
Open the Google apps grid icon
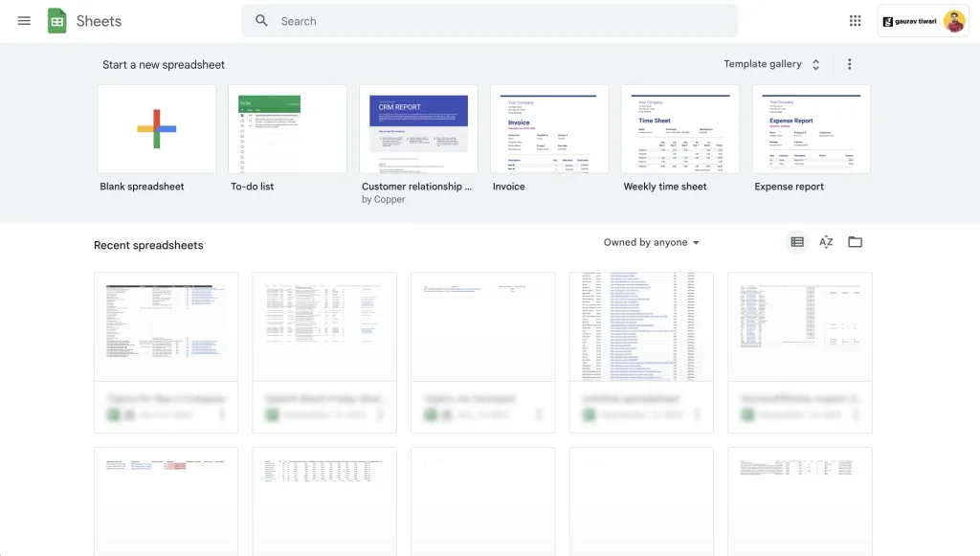pyautogui.click(x=855, y=20)
